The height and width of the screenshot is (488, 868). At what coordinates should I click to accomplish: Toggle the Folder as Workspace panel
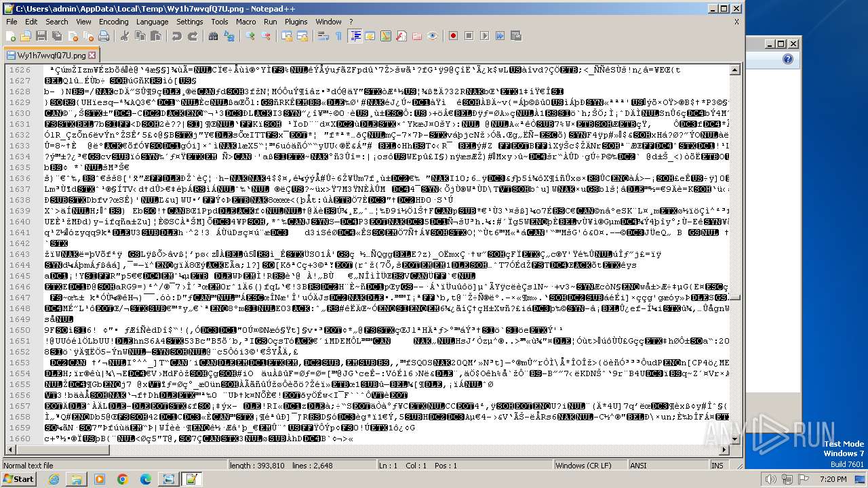(x=417, y=36)
